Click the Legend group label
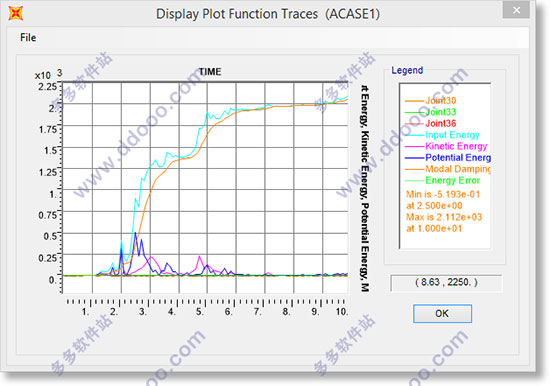The width and height of the screenshot is (550, 386). click(407, 70)
